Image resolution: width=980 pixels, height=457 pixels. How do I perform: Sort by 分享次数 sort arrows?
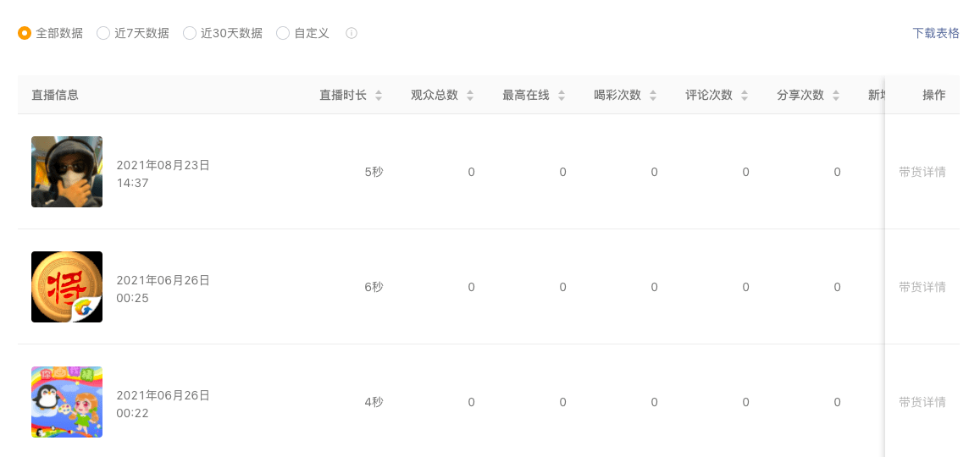coord(836,96)
